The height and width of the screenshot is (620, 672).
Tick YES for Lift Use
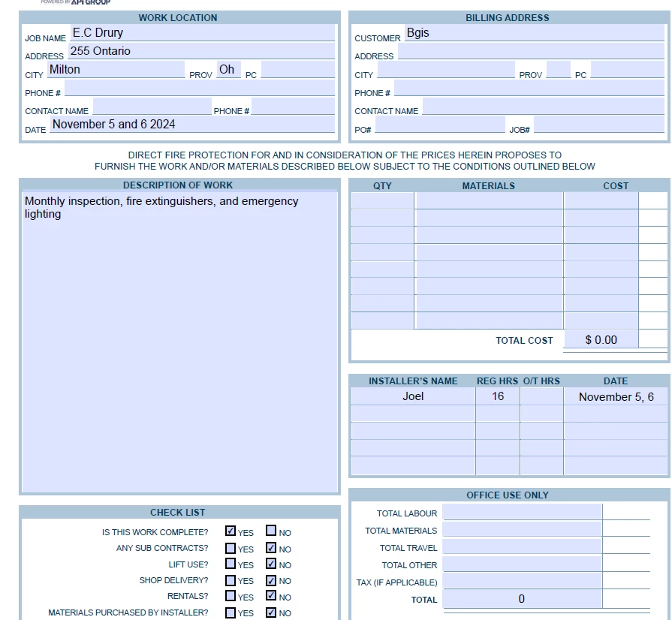click(x=231, y=564)
